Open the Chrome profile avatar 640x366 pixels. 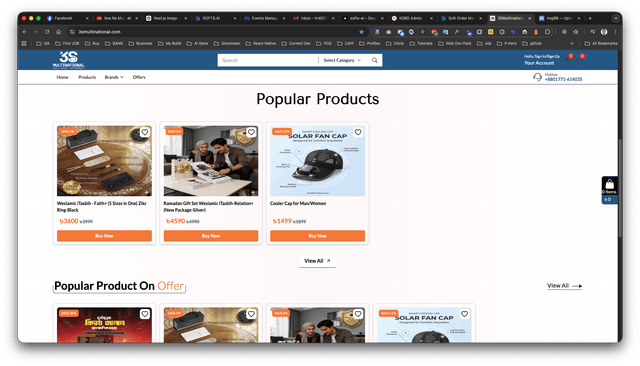pyautogui.click(x=604, y=32)
